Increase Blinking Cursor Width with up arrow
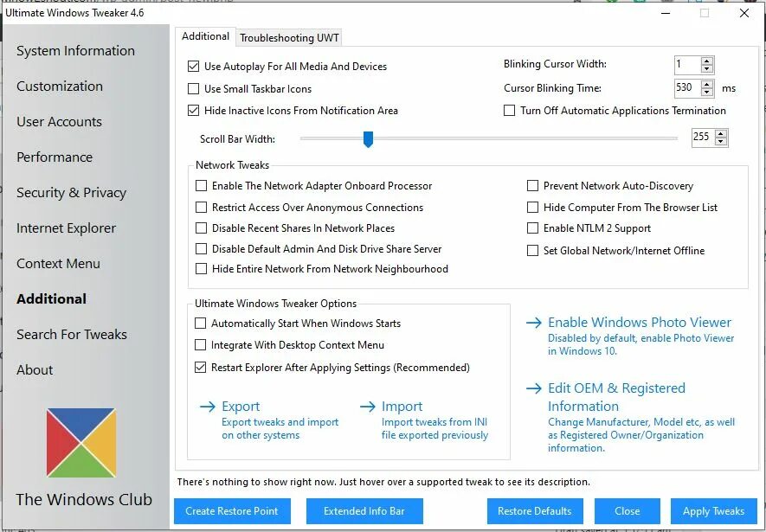The image size is (766, 532). pos(707,61)
